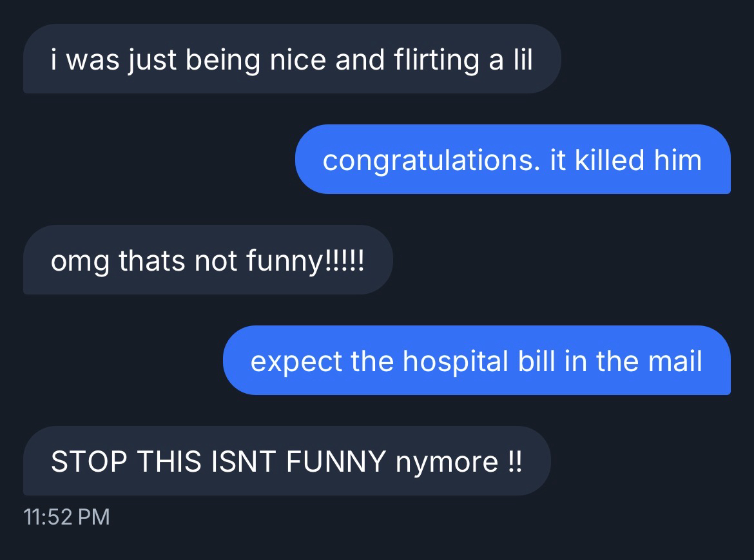Tap the word "hospital" in blue bubble
Screen dimensions: 754x560
point(456,361)
